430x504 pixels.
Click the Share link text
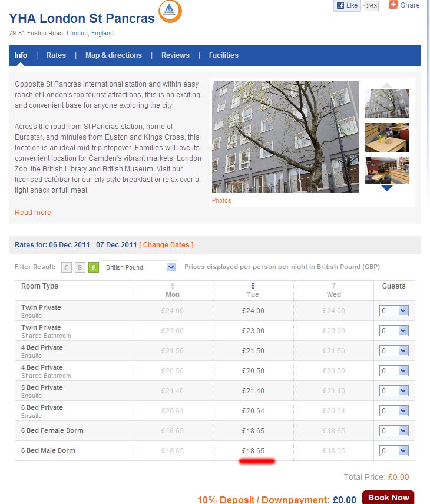[x=410, y=5]
